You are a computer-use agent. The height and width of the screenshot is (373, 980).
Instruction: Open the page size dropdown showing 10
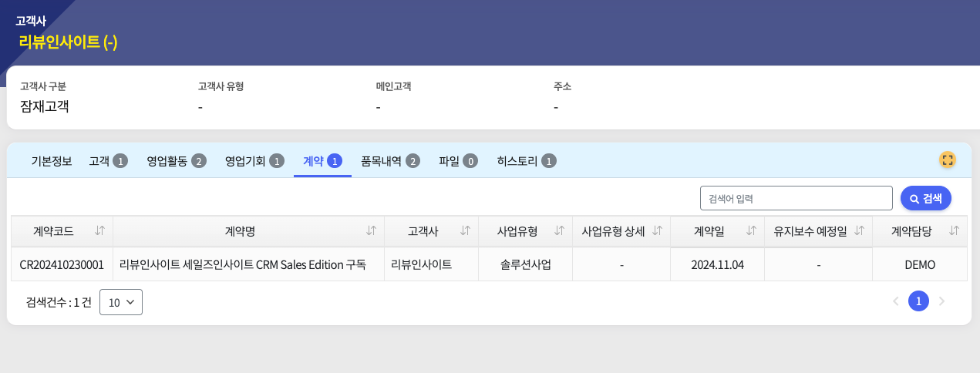pyautogui.click(x=121, y=302)
